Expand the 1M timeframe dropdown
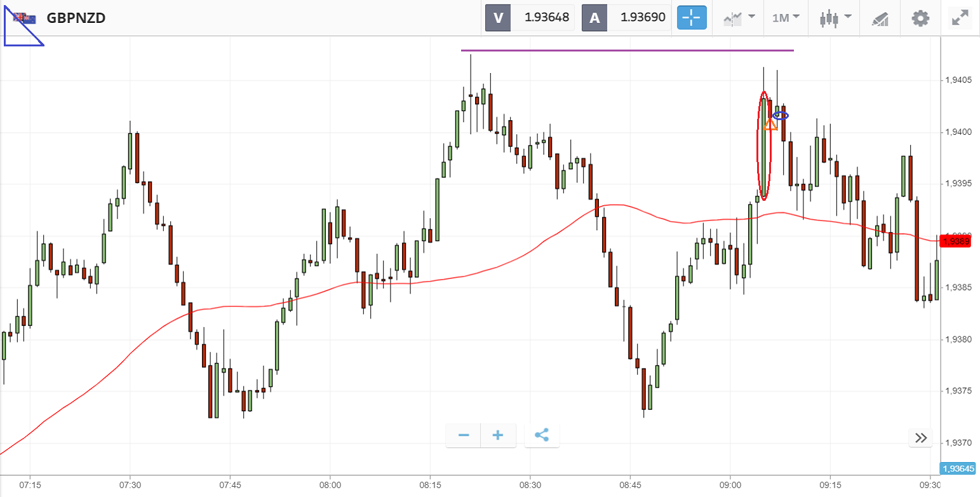The height and width of the screenshot is (497, 980). tap(786, 18)
